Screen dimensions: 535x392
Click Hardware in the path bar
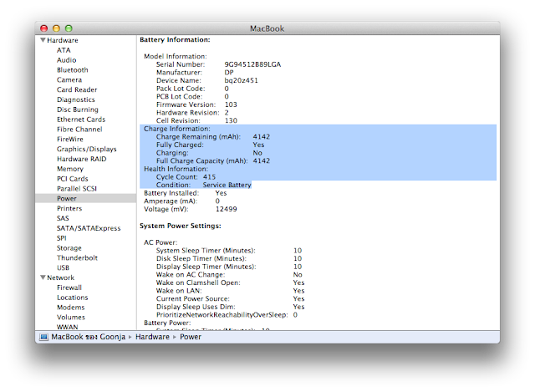coord(152,337)
